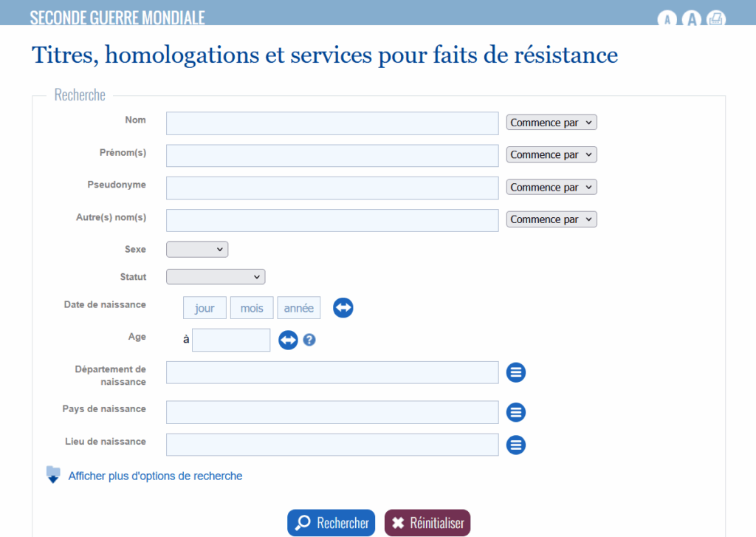Open the Statut dropdown
This screenshot has height=537, width=756.
[x=216, y=277]
